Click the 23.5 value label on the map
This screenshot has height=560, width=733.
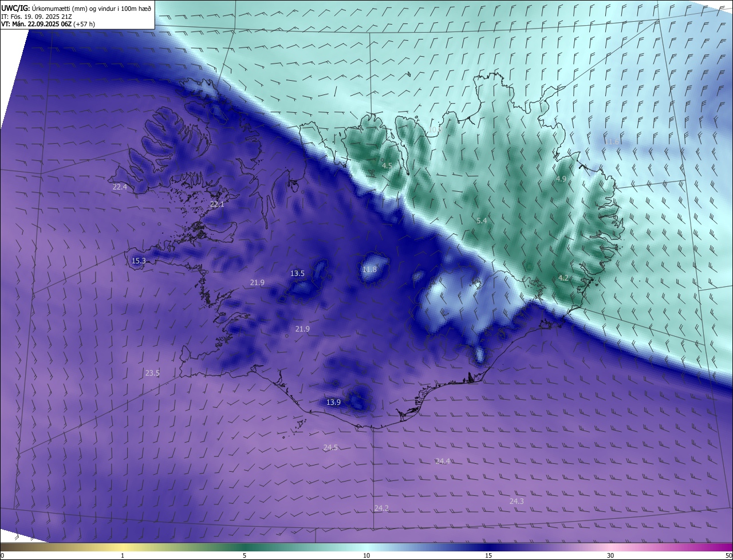(152, 373)
